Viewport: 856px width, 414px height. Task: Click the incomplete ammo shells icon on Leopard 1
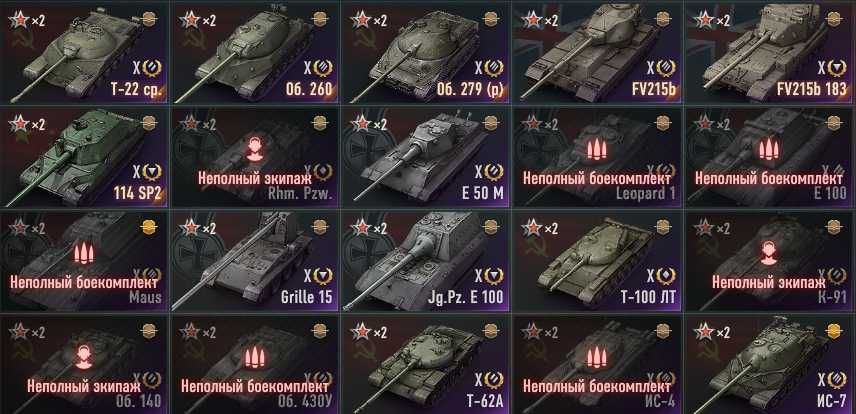(596, 149)
